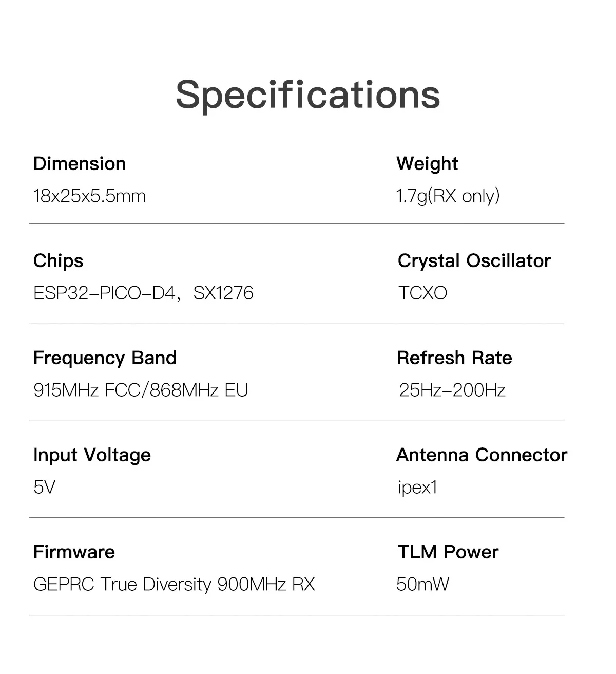Screen dimensions: 616x674
Task: Select the ESP32-PICO-D4, SX1276 text
Action: point(143,293)
